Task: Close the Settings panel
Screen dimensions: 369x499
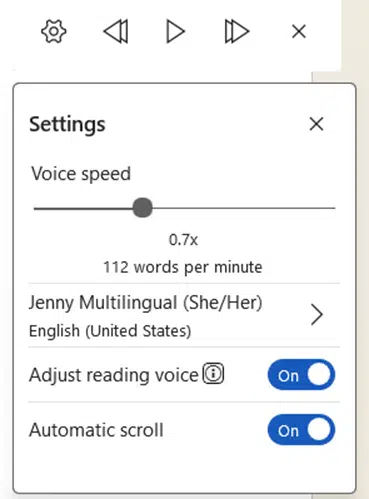Action: tap(316, 124)
